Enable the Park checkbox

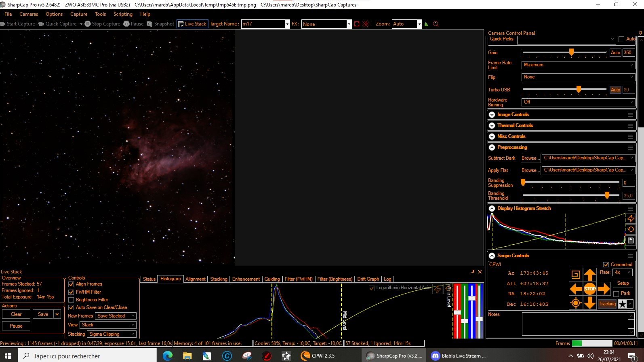pyautogui.click(x=616, y=294)
